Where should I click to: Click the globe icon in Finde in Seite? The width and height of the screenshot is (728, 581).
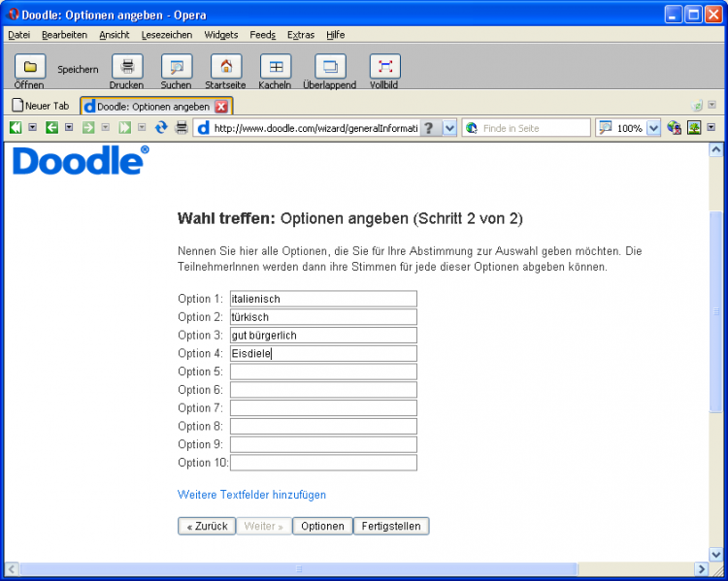point(471,128)
